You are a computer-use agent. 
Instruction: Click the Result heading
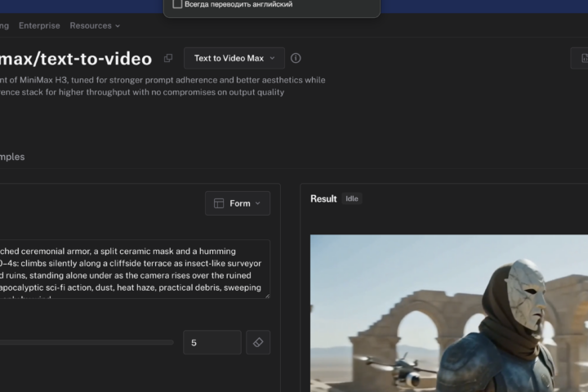323,198
